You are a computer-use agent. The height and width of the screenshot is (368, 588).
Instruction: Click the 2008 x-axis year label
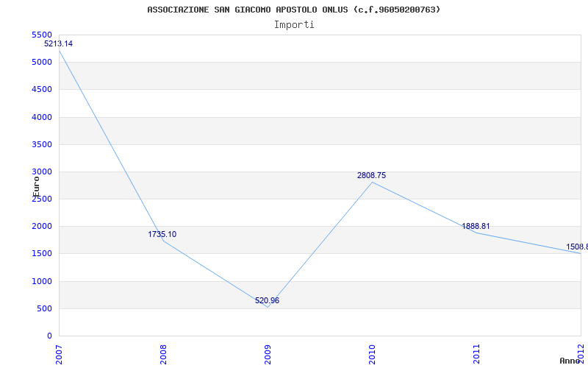(163, 354)
